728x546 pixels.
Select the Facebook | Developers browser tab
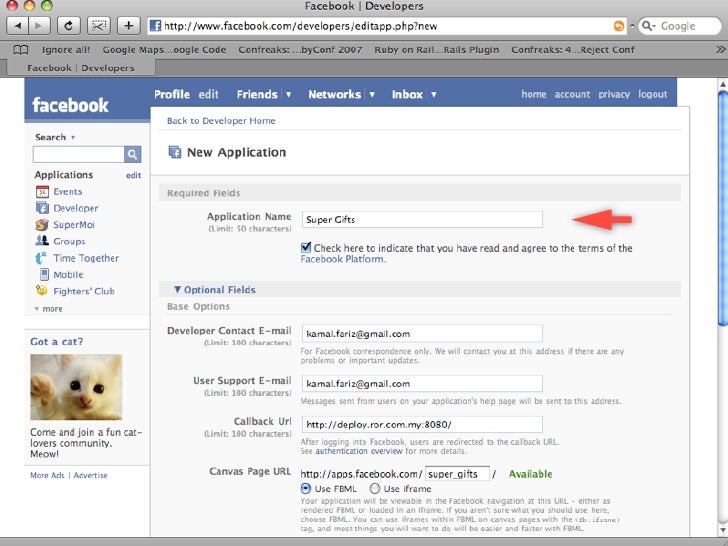81,68
